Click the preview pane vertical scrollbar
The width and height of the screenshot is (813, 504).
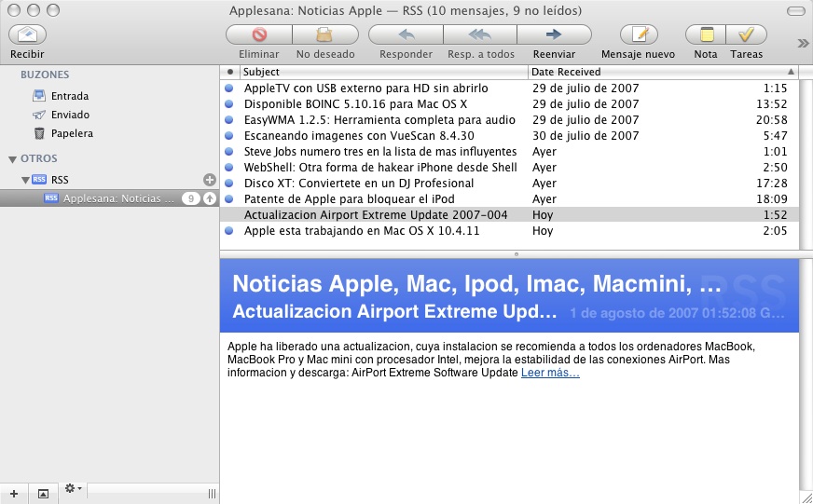806,375
